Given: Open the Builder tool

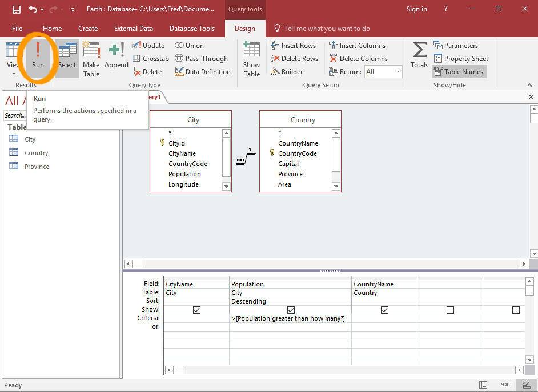Looking at the screenshot, I should [x=287, y=72].
